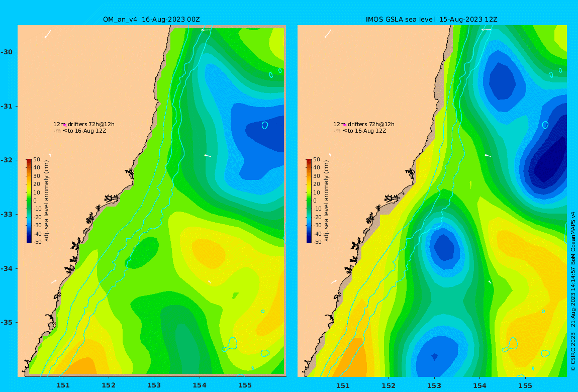Click the 'adj. sea level anomaly (cm)' label on the OM_an_v4 map
This screenshot has height=392, width=578.
(46, 201)
